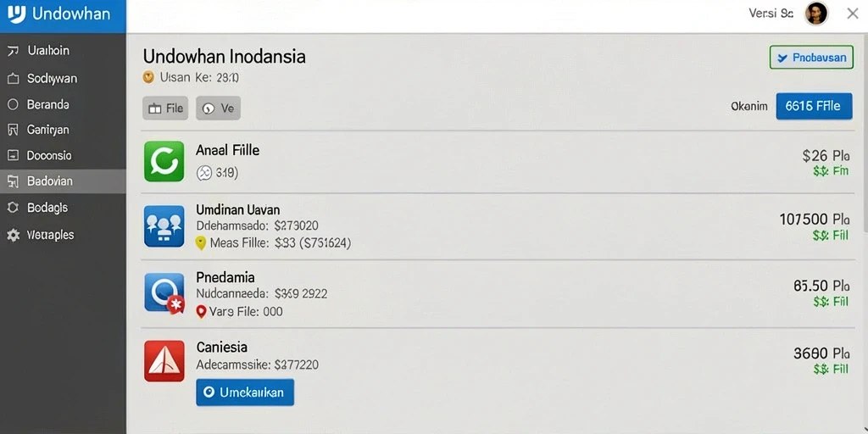
Task: Click the Nudcanneeda: $369 2922 text
Action: [262, 293]
